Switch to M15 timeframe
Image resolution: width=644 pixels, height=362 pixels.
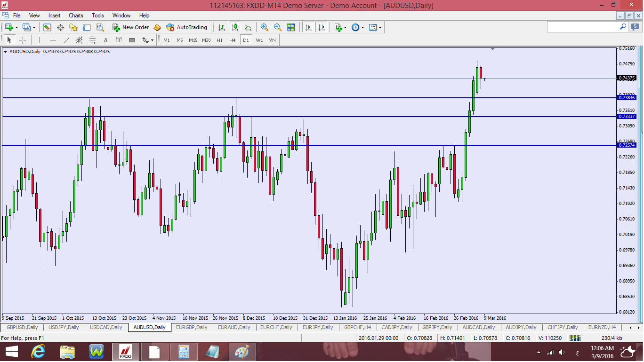(193, 40)
